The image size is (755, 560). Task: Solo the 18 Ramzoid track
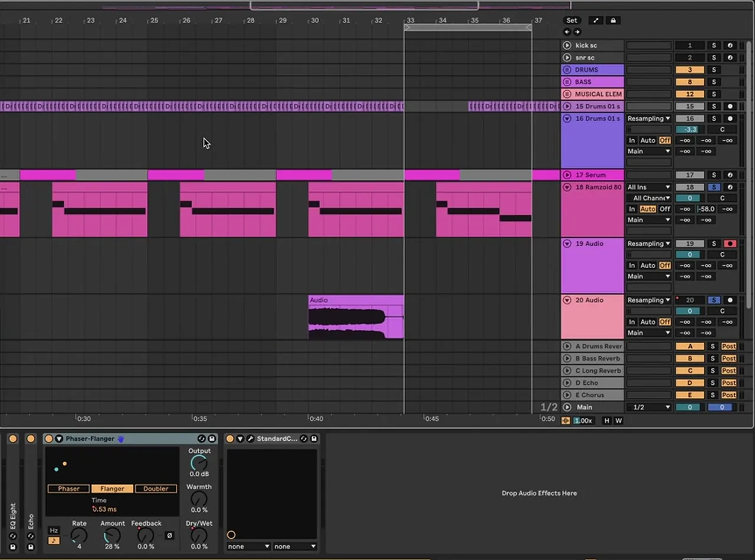click(x=714, y=187)
